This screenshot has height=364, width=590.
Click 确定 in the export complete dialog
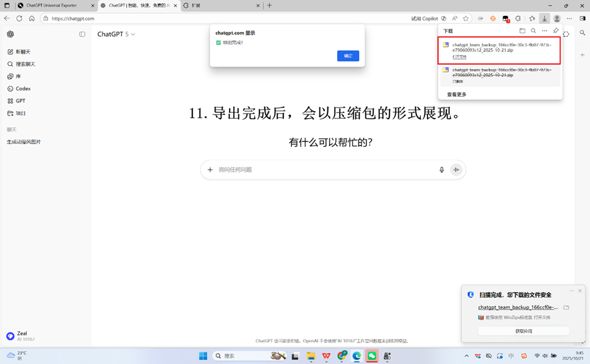[348, 56]
